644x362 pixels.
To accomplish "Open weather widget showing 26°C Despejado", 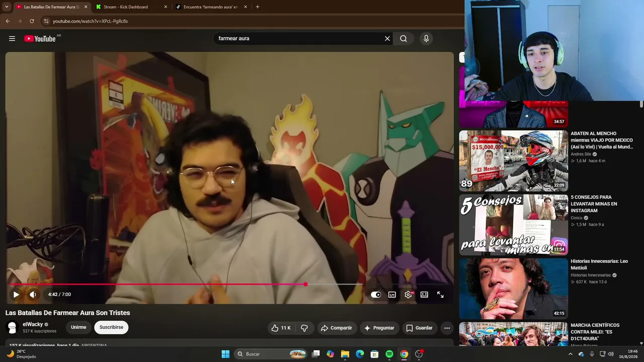I will click(x=21, y=354).
